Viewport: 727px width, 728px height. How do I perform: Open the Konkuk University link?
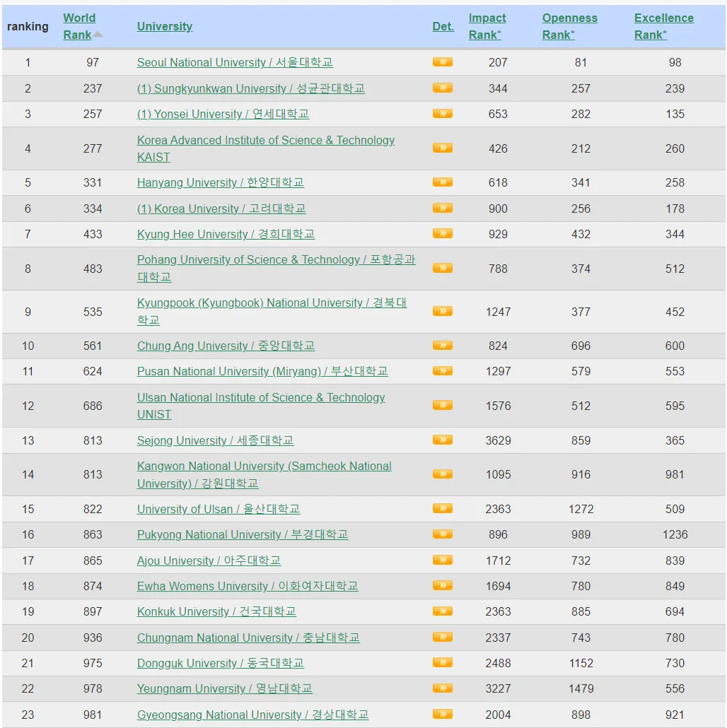(216, 611)
